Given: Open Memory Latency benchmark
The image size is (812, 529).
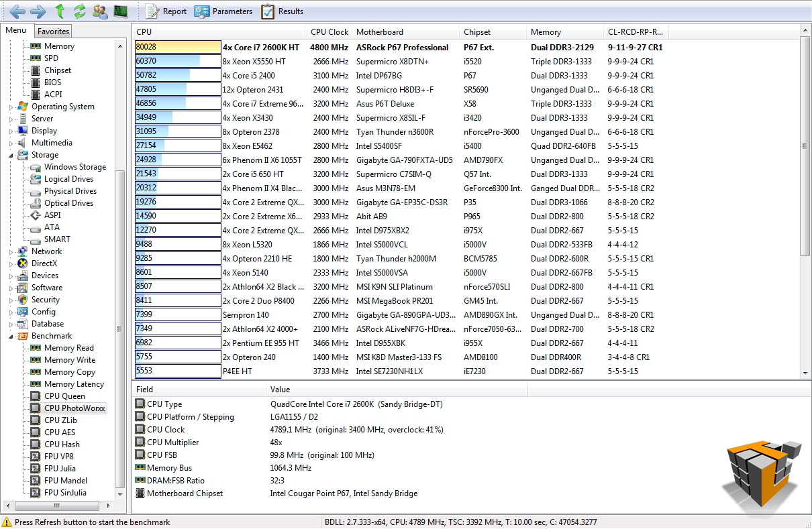Looking at the screenshot, I should tap(74, 384).
